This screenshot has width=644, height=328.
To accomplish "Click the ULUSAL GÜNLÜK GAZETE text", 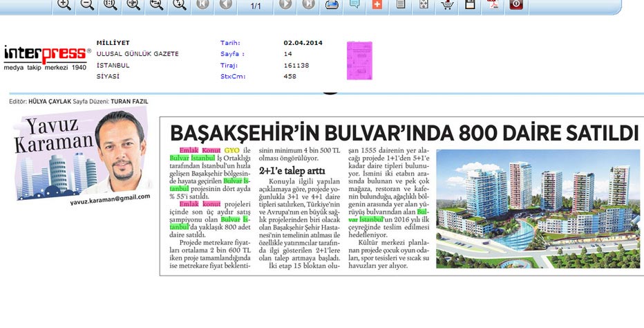I will (138, 54).
